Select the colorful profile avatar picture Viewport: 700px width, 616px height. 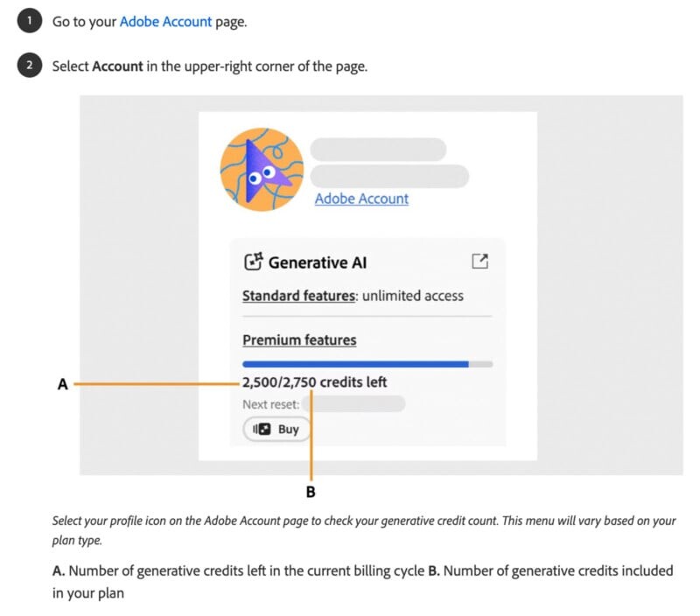[262, 171]
